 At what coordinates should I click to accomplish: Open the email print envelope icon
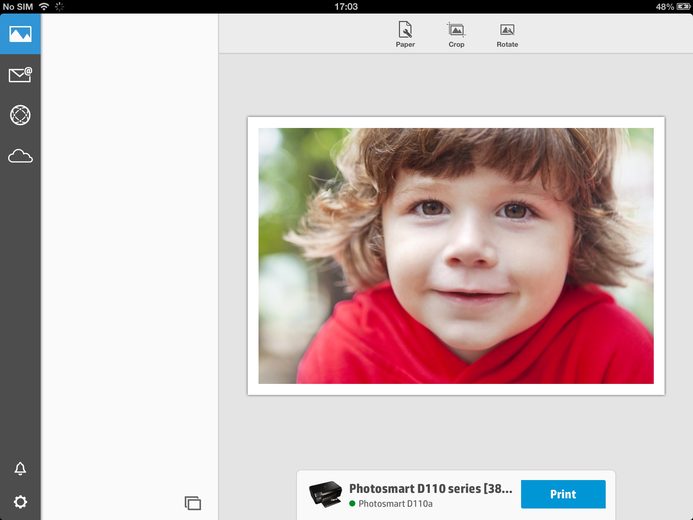click(20, 75)
